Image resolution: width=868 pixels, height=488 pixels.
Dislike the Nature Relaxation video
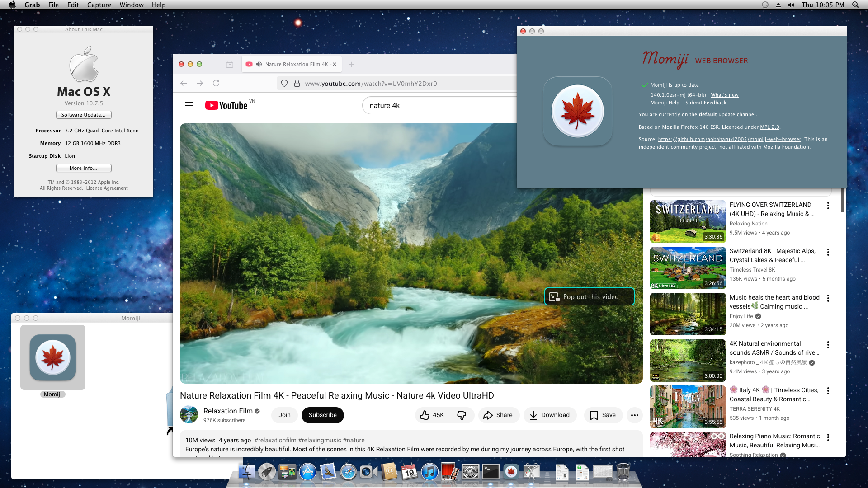coord(462,415)
